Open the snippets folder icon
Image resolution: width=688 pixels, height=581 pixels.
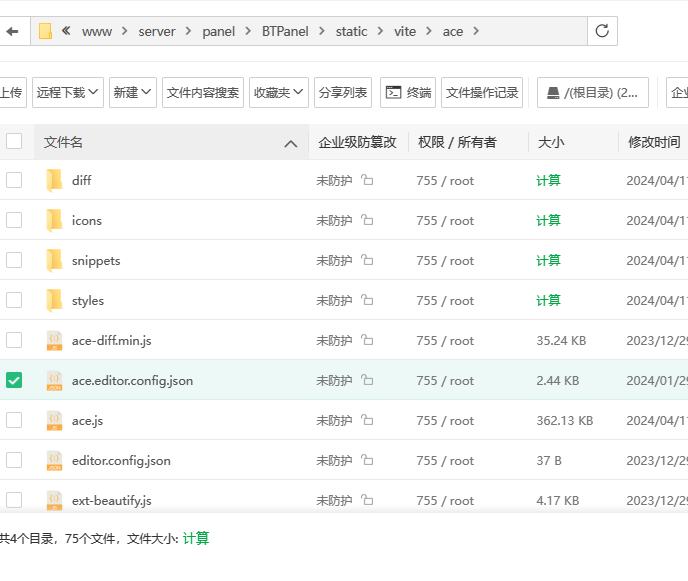tap(54, 260)
